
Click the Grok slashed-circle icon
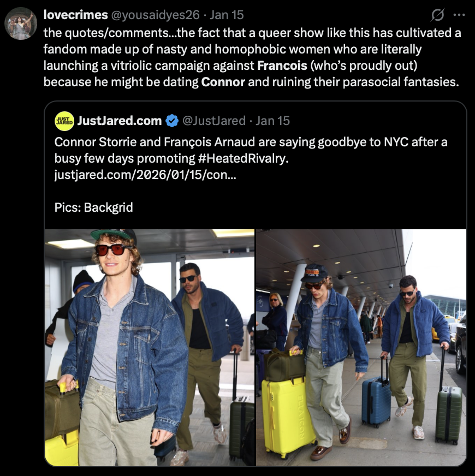(437, 15)
